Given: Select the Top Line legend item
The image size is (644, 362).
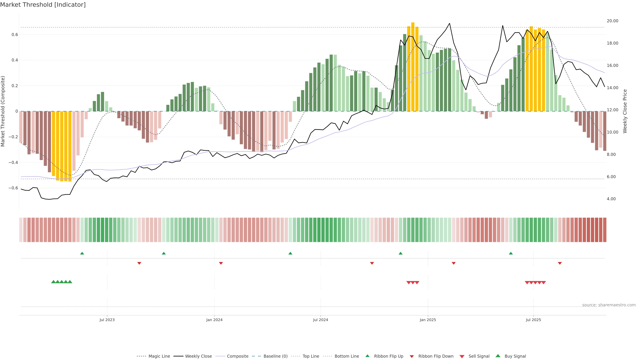Looking at the screenshot, I should click(311, 356).
